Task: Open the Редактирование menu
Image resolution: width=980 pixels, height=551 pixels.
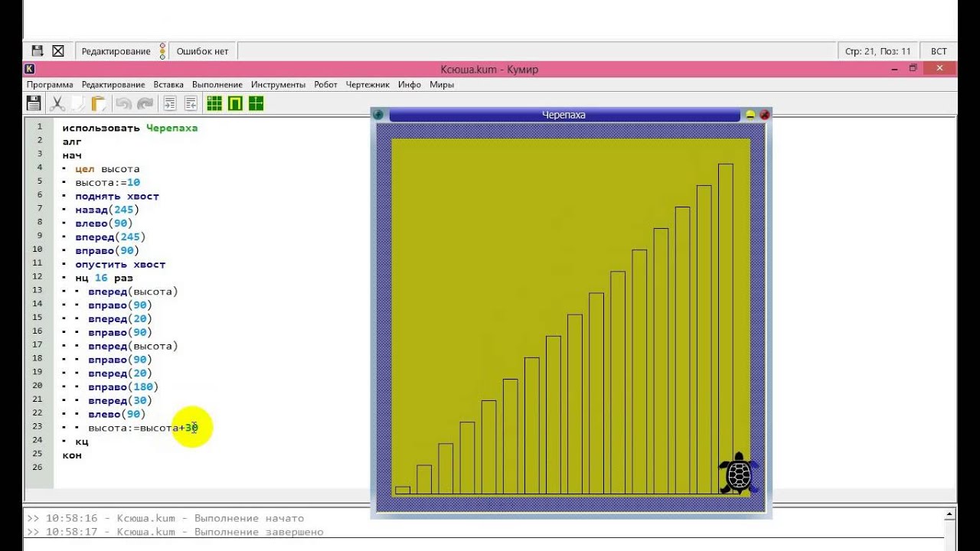Action: pos(113,85)
